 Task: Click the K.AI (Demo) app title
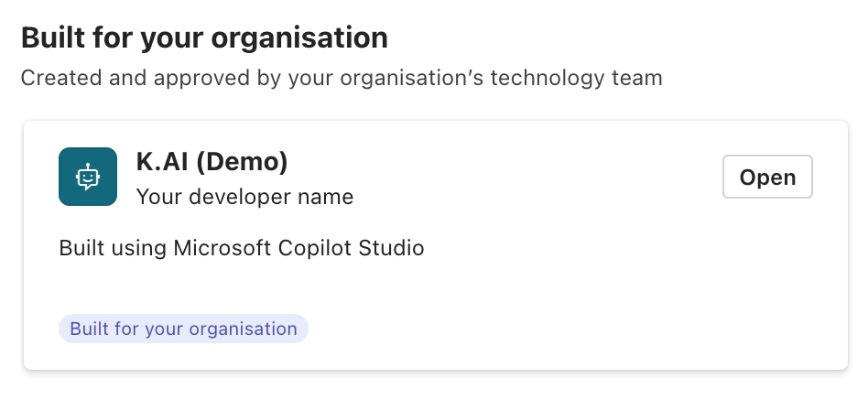212,162
